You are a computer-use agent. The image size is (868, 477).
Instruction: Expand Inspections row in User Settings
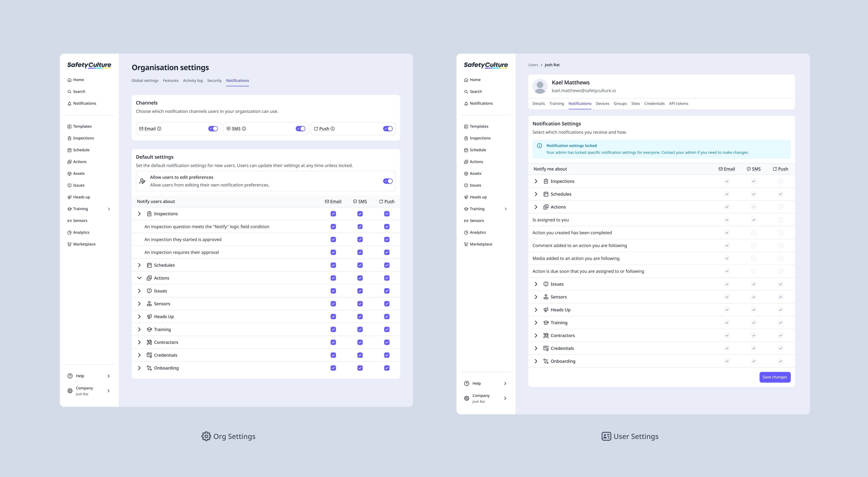coord(536,181)
